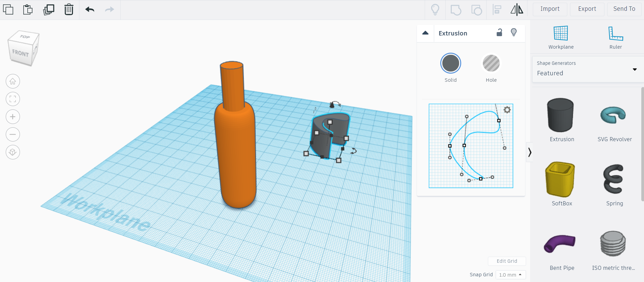Fit all in view icon

pyautogui.click(x=13, y=99)
